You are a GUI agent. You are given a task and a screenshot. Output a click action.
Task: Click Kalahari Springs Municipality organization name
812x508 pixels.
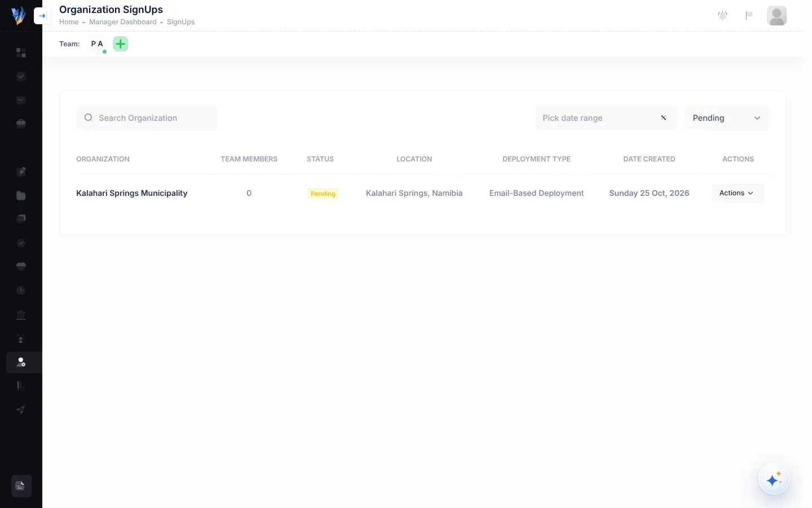[x=131, y=193]
